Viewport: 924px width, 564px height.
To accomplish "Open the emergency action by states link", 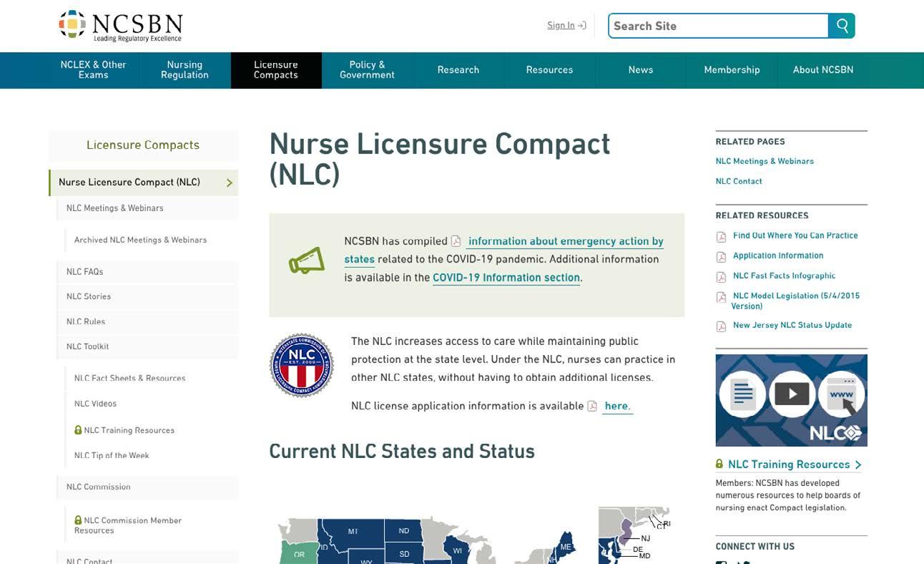I will coord(504,250).
